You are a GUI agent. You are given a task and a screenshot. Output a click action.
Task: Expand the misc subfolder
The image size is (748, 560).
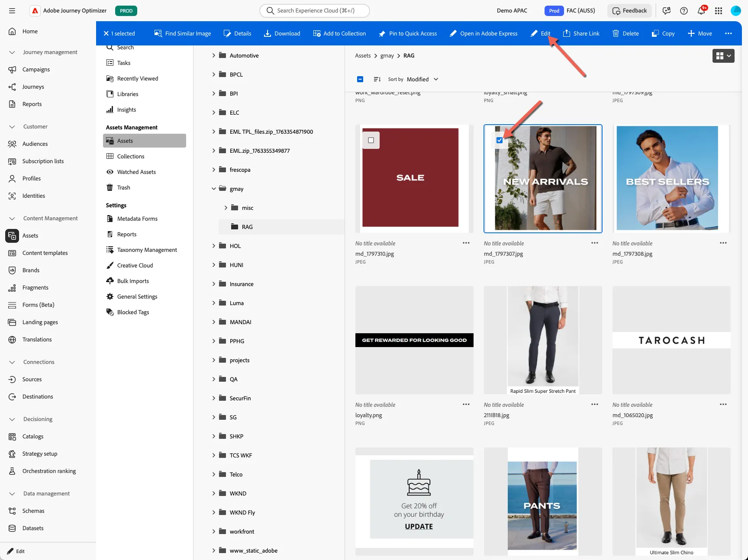[226, 208]
